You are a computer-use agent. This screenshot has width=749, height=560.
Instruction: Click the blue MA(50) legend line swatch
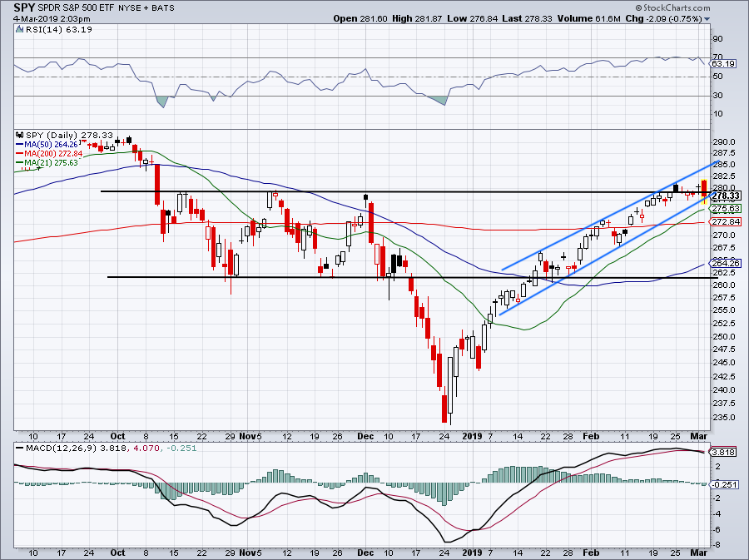tap(20, 145)
